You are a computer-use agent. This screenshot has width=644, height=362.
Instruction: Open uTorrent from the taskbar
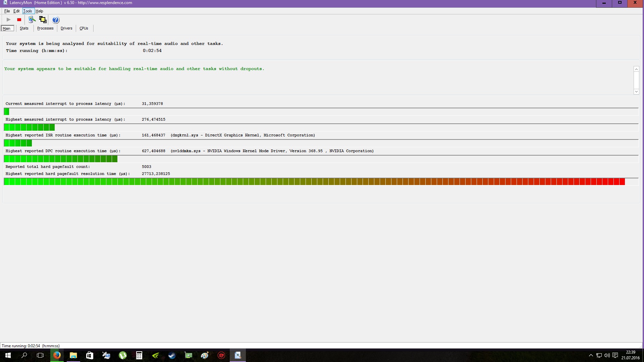(x=122, y=355)
